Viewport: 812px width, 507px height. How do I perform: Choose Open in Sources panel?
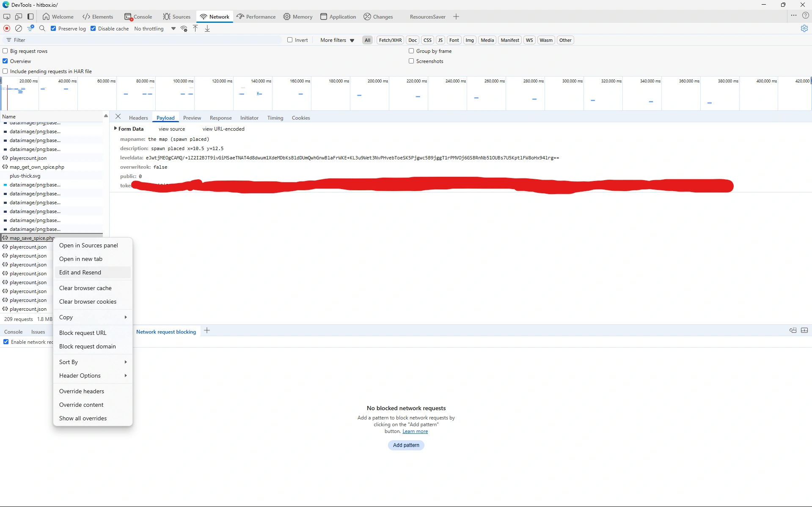pyautogui.click(x=93, y=245)
